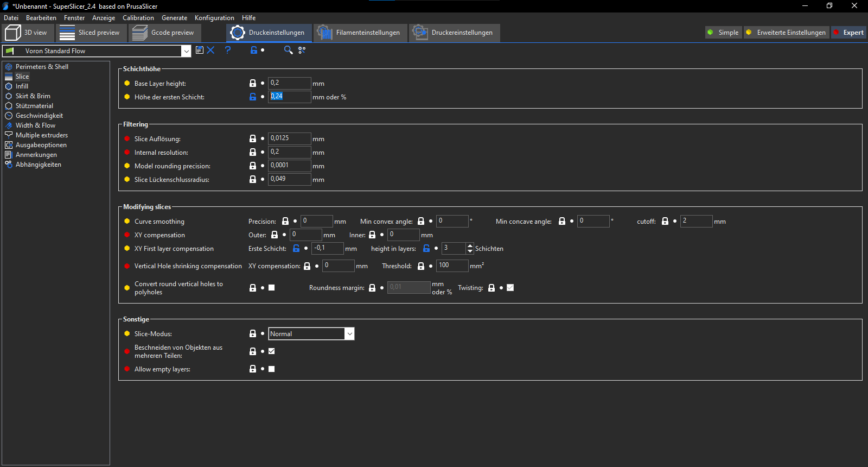This screenshot has width=868, height=467.
Task: Open the Hilfe menu
Action: click(248, 17)
